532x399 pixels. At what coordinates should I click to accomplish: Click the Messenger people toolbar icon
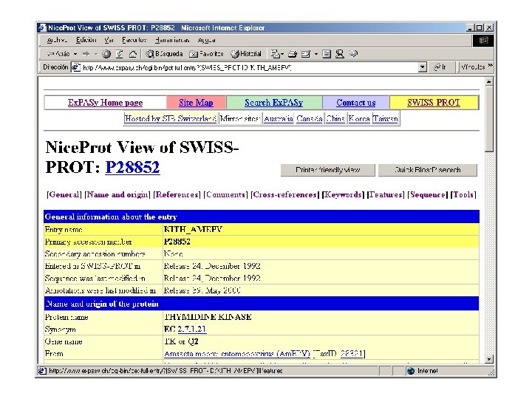point(340,54)
